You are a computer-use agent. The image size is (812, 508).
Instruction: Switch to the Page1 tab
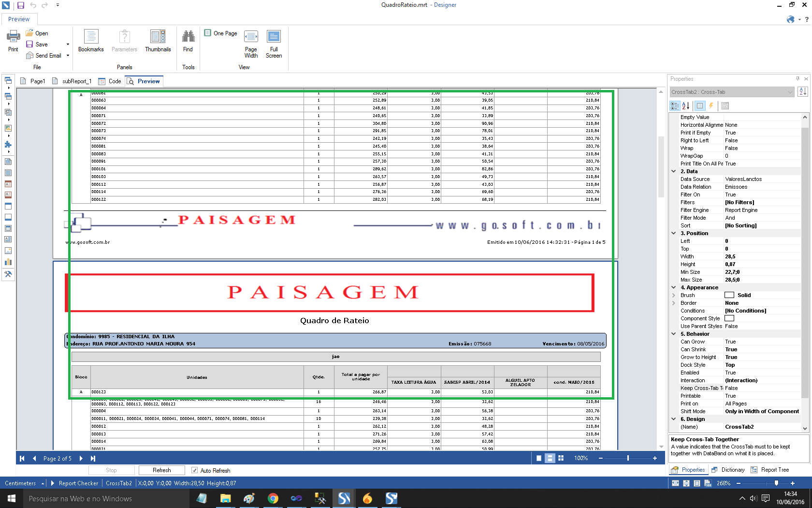click(33, 81)
